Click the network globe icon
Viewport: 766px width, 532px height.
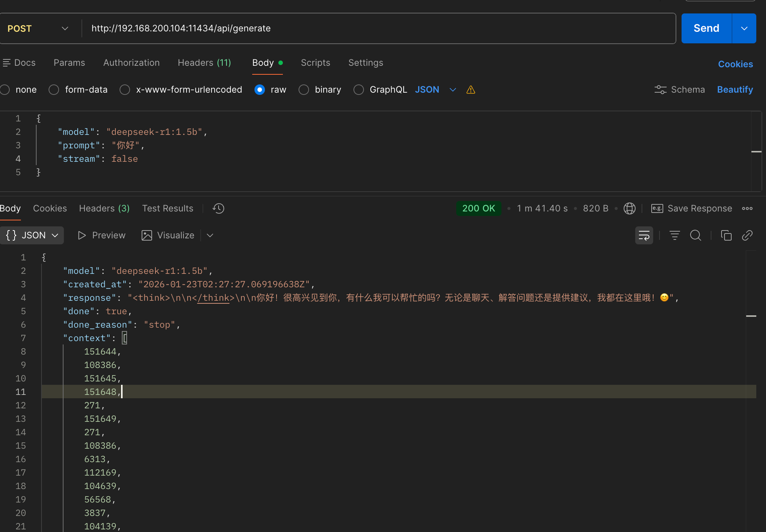click(629, 208)
